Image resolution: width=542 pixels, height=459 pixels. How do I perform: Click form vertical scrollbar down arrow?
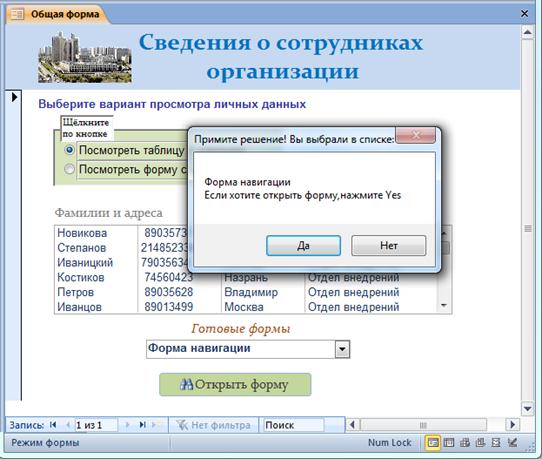527,409
